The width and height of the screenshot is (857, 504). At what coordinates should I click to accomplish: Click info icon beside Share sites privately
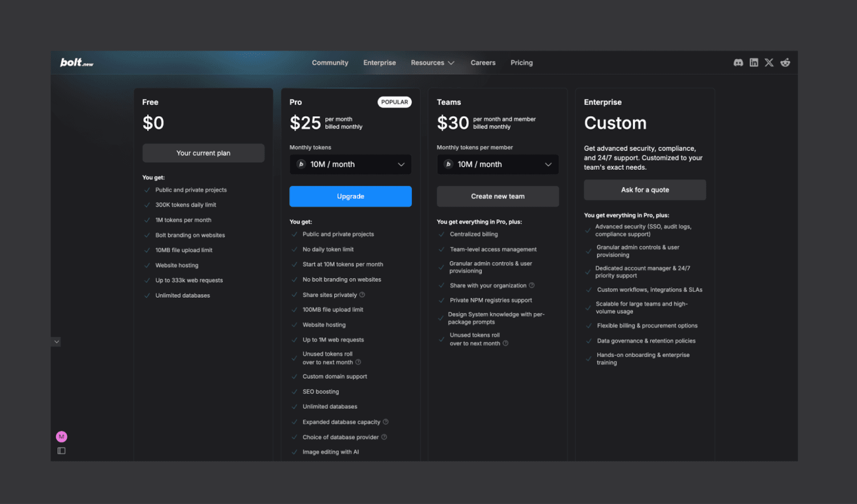coord(362,295)
